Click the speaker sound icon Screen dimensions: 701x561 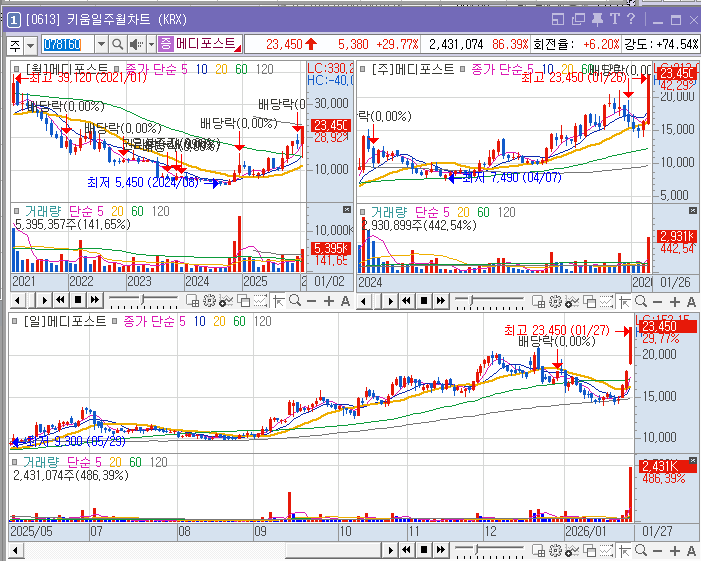[x=136, y=44]
